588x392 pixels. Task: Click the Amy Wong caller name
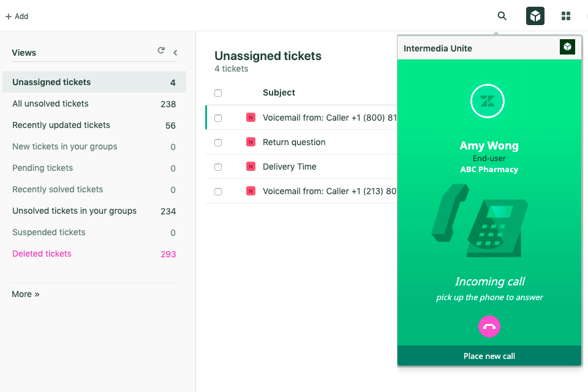point(489,146)
